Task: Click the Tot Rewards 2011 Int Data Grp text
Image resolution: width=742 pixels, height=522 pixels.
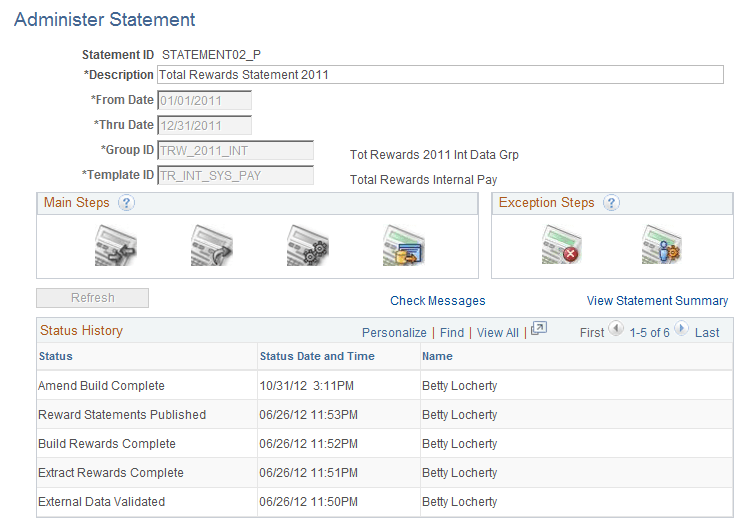Action: coord(434,155)
